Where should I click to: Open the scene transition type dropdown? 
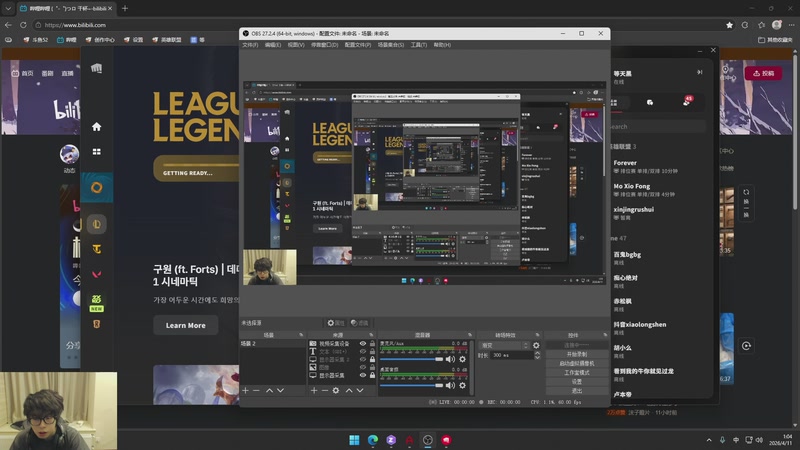[504, 345]
